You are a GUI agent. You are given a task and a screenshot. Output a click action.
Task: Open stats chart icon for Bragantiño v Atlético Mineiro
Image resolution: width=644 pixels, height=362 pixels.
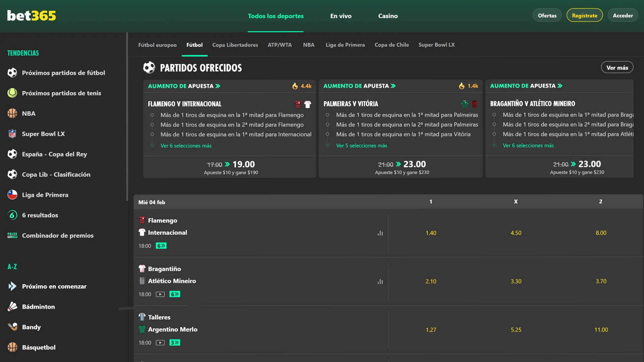pos(380,282)
